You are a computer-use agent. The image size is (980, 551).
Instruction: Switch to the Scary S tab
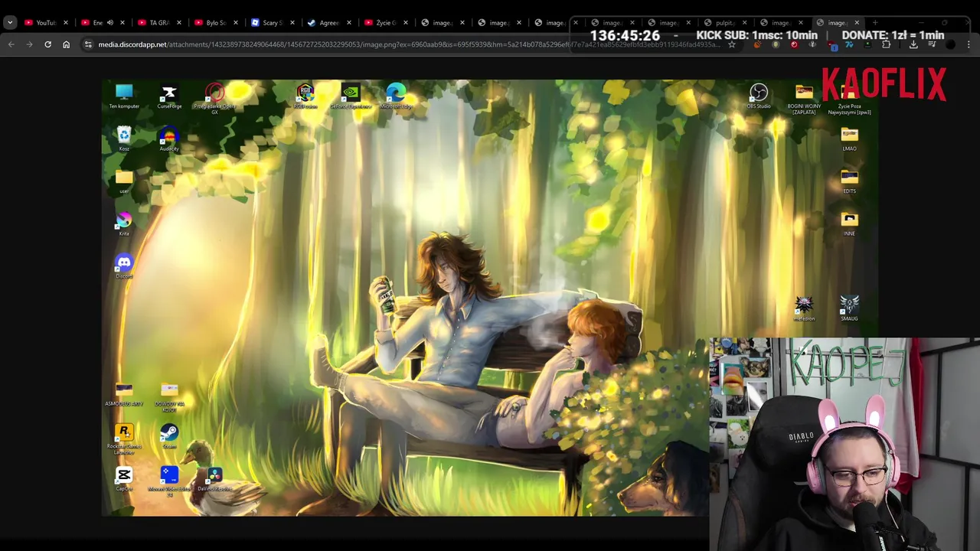click(x=272, y=23)
